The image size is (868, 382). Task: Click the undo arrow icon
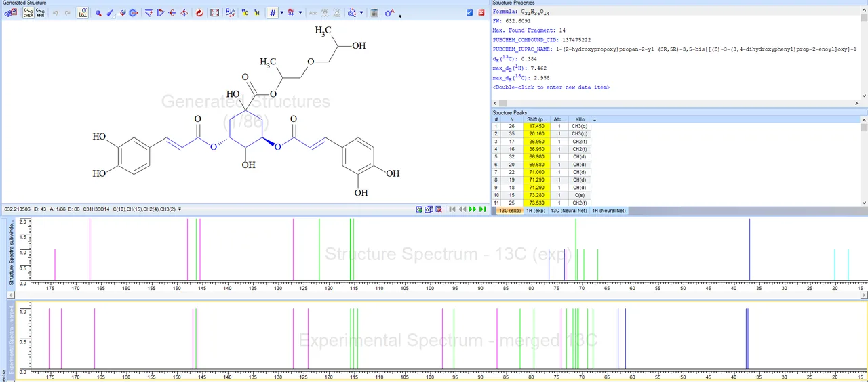[x=56, y=13]
